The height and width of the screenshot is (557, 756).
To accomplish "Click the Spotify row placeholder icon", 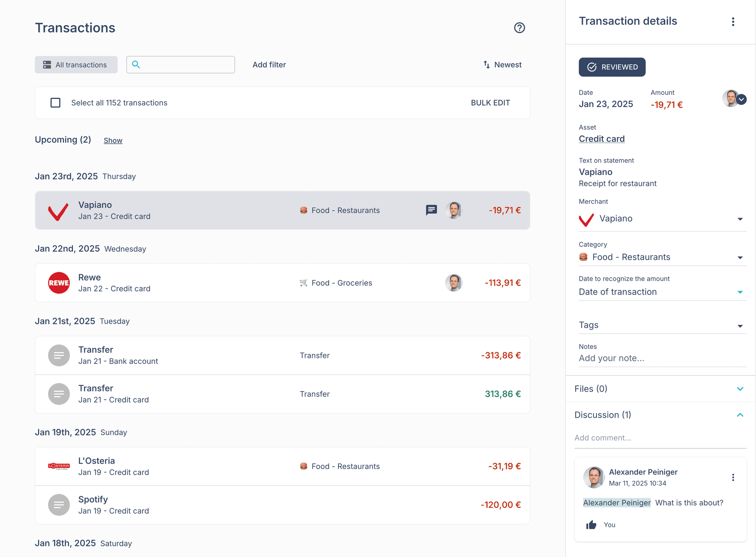I will click(x=59, y=505).
